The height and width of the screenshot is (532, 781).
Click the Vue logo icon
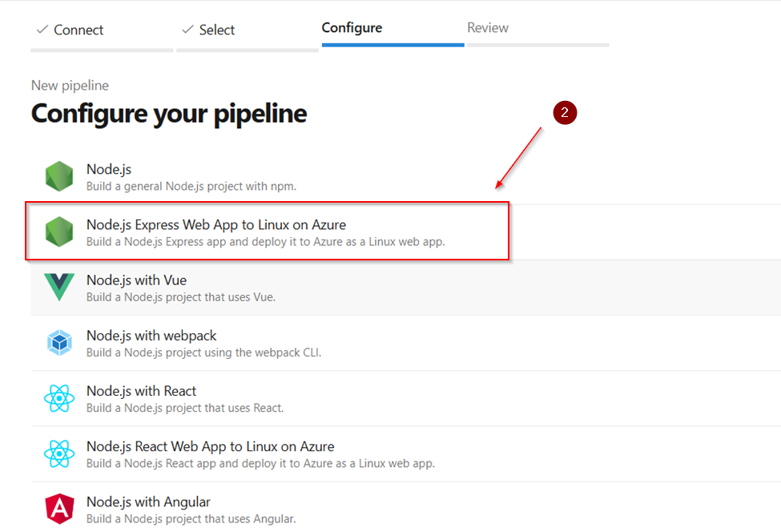(59, 287)
